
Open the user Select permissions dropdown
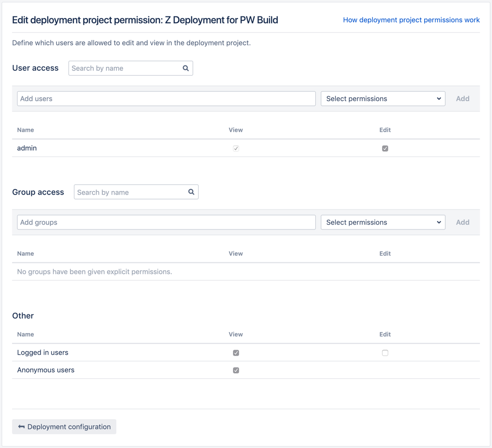pyautogui.click(x=383, y=98)
